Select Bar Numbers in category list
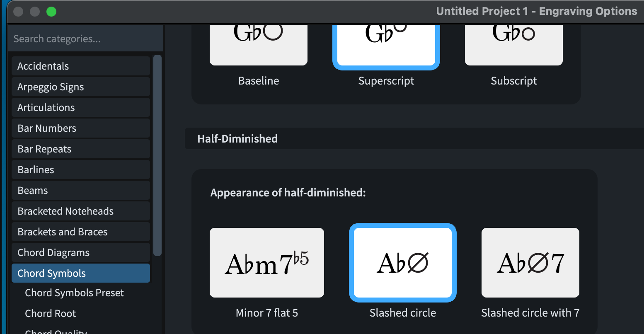This screenshot has width=644, height=334. coord(80,128)
